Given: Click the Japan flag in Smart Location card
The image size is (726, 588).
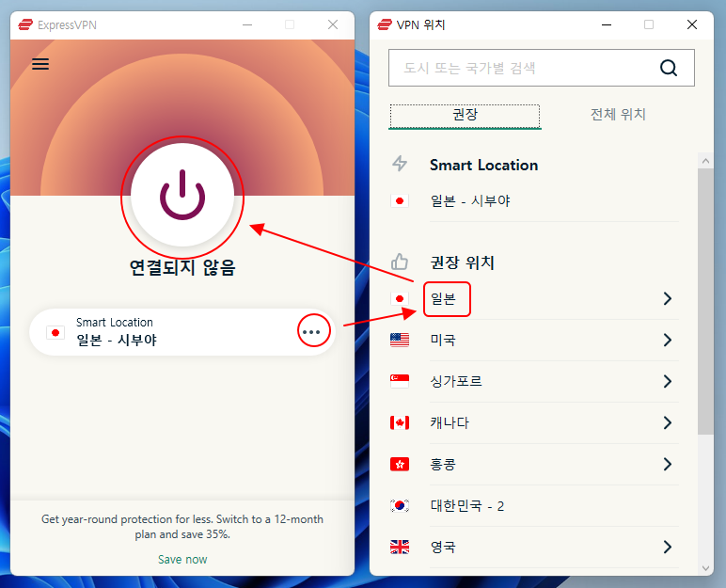Looking at the screenshot, I should pyautogui.click(x=55, y=332).
